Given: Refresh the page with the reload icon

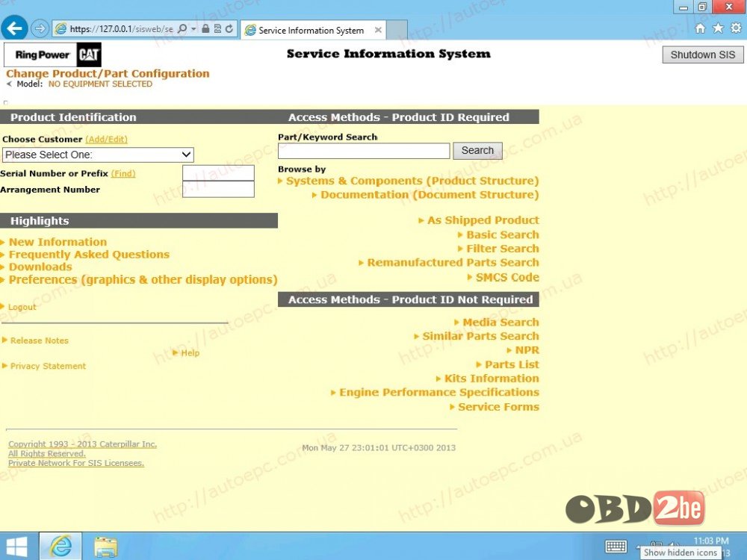Looking at the screenshot, I should (229, 29).
